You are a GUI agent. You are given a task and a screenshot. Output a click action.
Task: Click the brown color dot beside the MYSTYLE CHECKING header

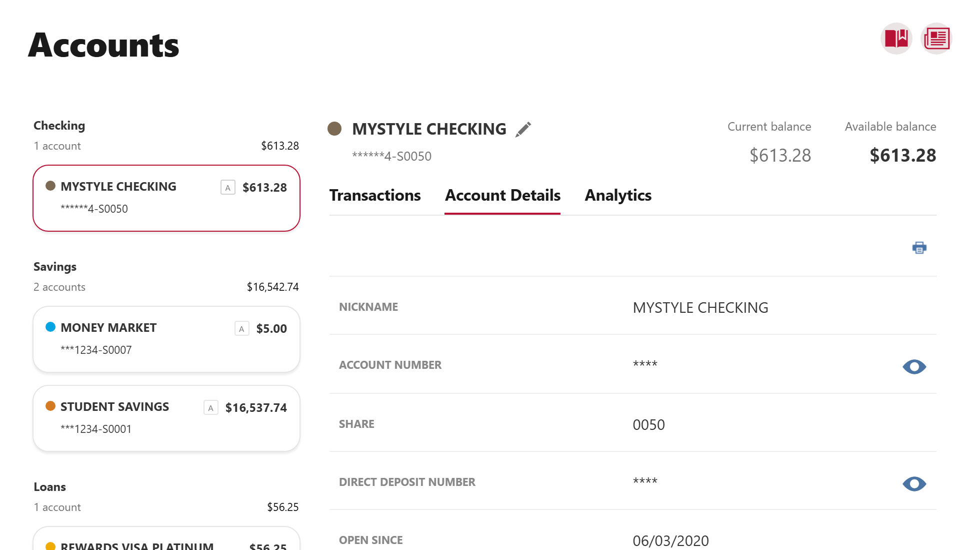[x=334, y=129]
